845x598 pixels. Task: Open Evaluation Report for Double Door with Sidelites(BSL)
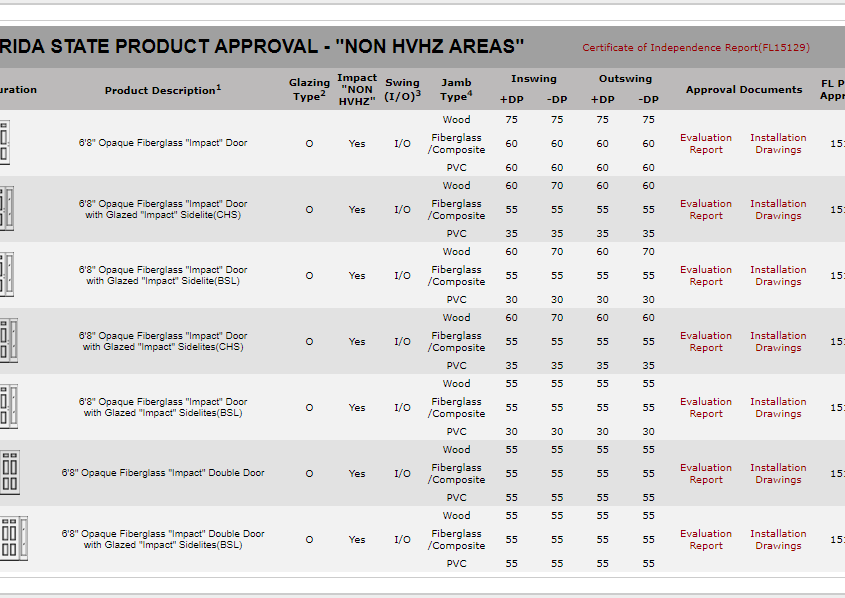706,539
